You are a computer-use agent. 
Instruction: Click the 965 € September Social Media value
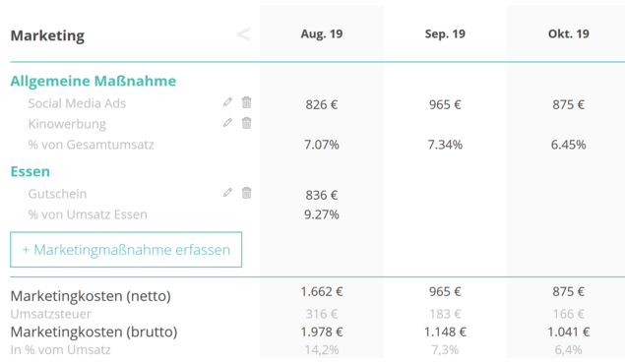tap(445, 104)
